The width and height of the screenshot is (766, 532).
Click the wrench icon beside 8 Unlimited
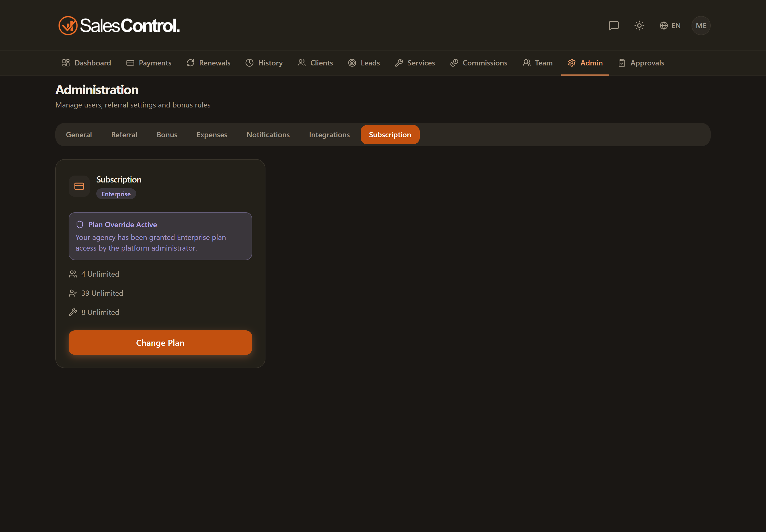coord(73,312)
